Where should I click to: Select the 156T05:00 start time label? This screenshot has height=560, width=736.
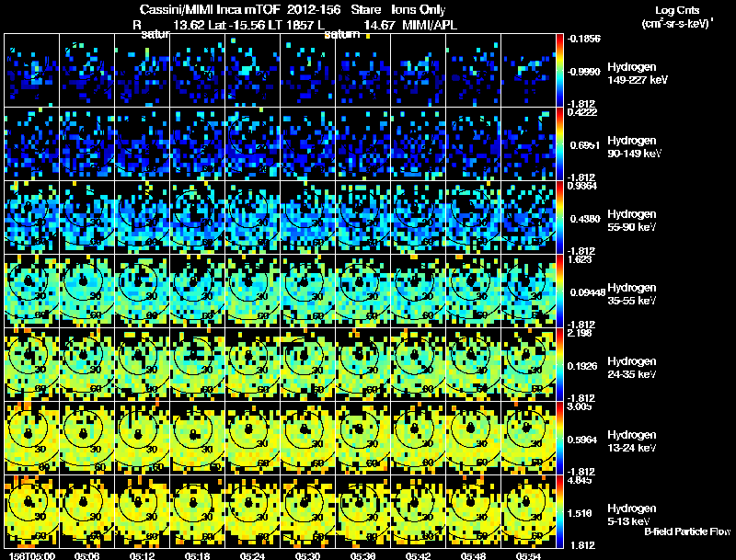(32, 556)
